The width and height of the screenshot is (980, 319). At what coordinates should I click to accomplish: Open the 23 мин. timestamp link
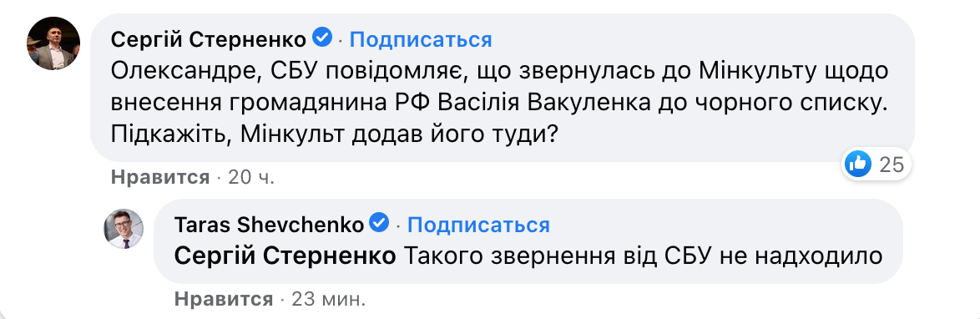pos(329,299)
